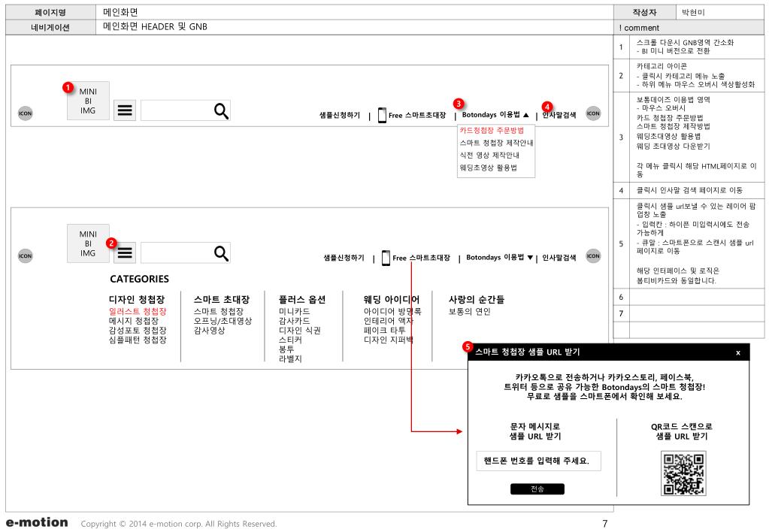The width and height of the screenshot is (769, 532).
Task: Open 웨딩 아이디어 category heading
Action: [x=392, y=300]
